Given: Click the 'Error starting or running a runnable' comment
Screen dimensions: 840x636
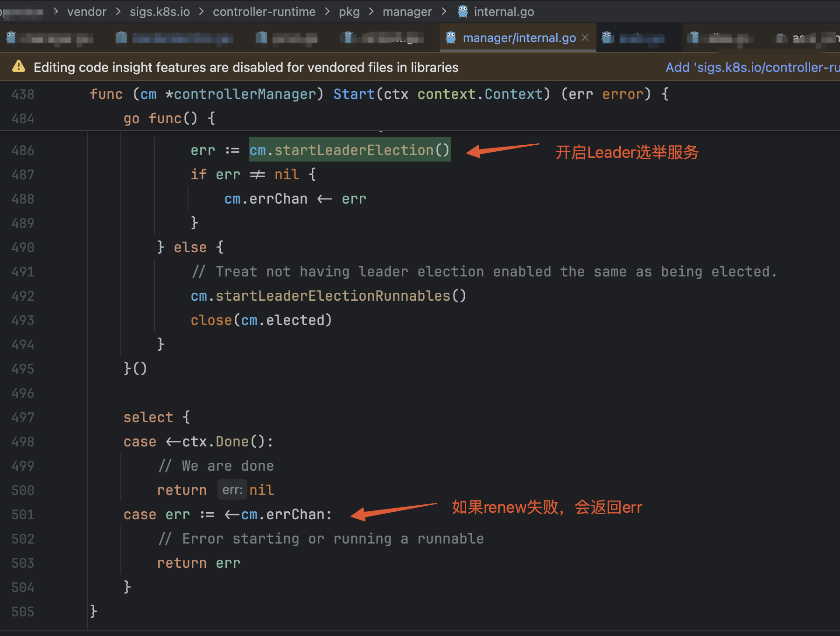Looking at the screenshot, I should [321, 539].
